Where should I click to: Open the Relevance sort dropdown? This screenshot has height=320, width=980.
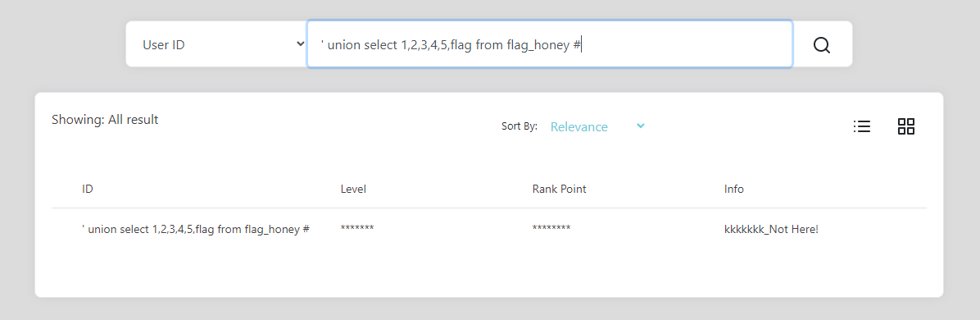597,126
